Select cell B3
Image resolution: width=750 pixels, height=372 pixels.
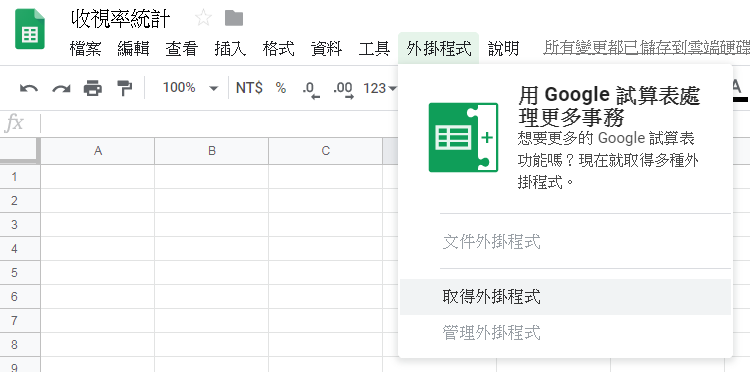coord(211,224)
